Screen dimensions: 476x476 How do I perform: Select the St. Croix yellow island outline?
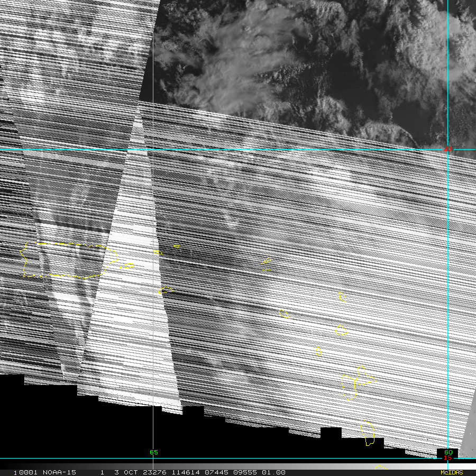[166, 290]
